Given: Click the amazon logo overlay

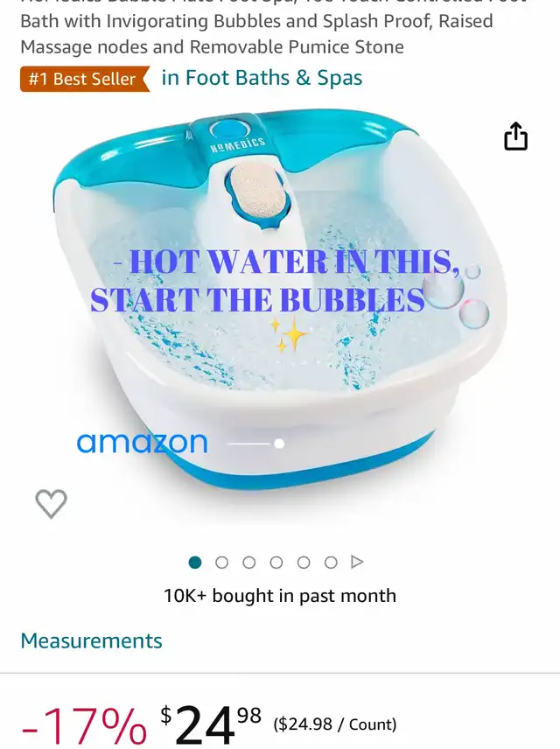Looking at the screenshot, I should click(x=143, y=443).
